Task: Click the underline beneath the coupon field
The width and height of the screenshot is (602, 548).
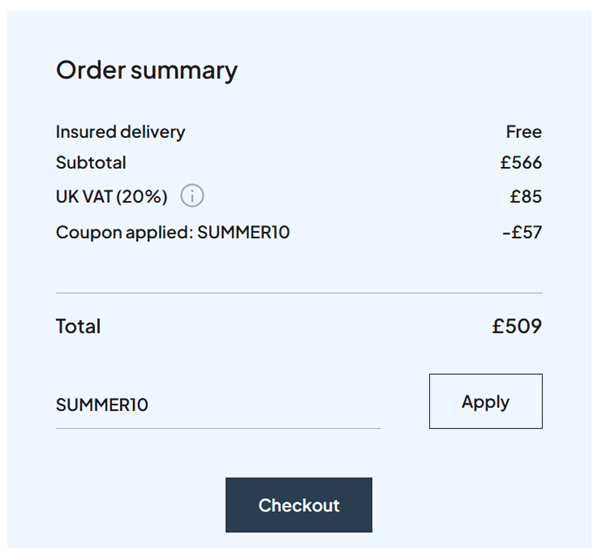Action: [217, 428]
